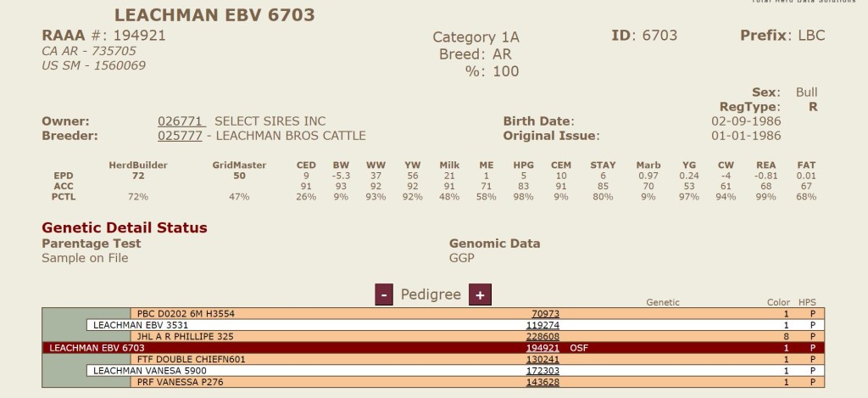Open breeder number 025777 link

tap(180, 136)
